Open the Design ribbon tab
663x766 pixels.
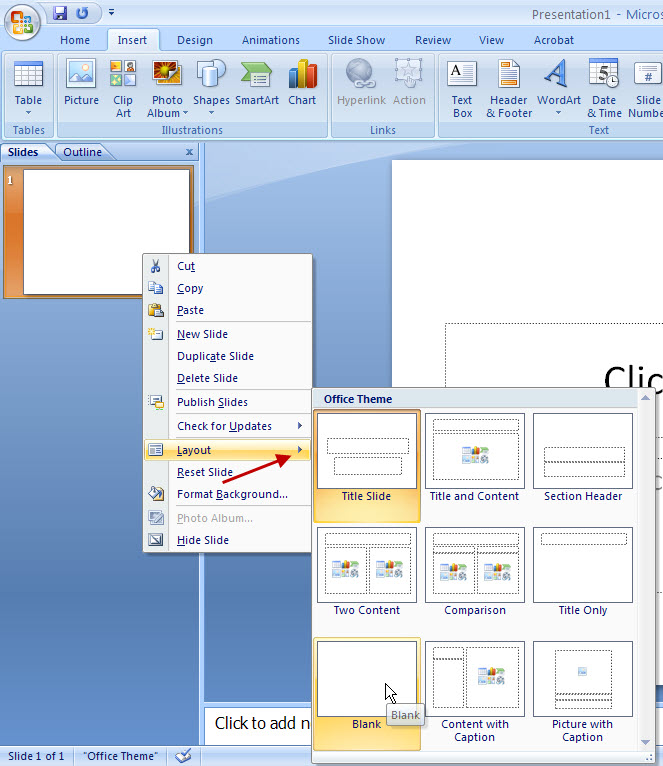tap(194, 40)
